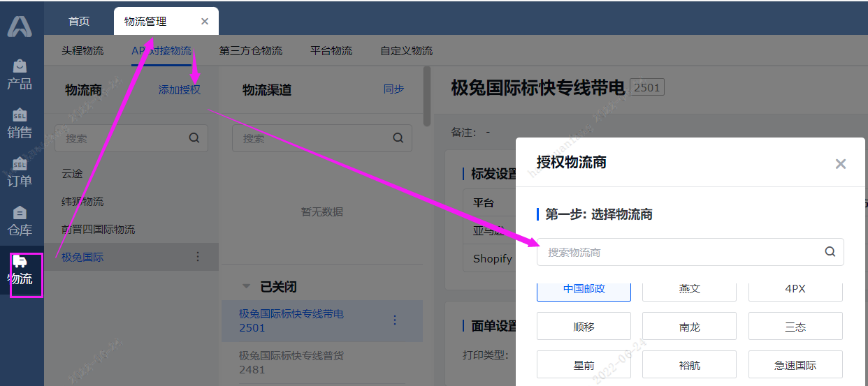Viewport: 868px width, 386px height.
Task: Open the 仓库 sidebar module
Action: point(20,221)
